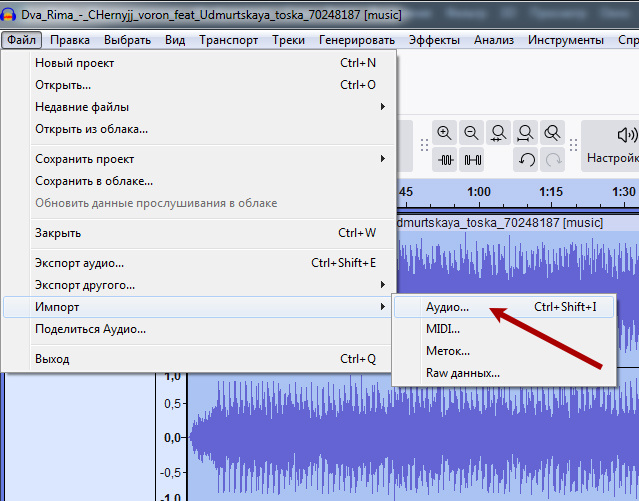Choose Экспорт аудио... entry
639x501 pixels.
pyautogui.click(x=198, y=263)
